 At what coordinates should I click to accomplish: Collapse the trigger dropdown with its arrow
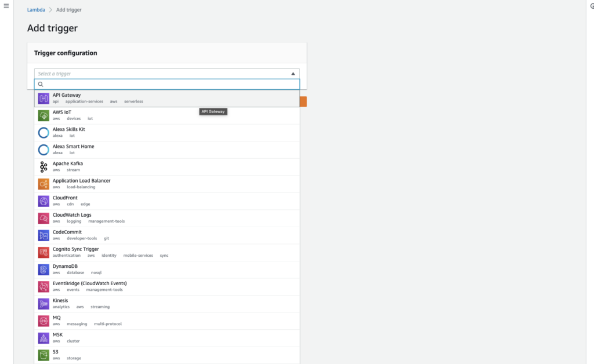(x=293, y=74)
